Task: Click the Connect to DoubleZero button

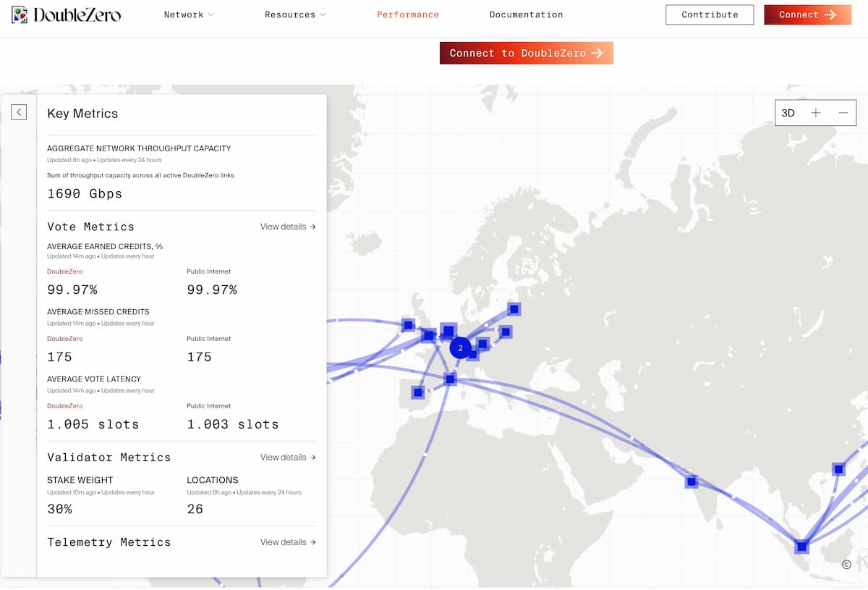Action: 527,53
